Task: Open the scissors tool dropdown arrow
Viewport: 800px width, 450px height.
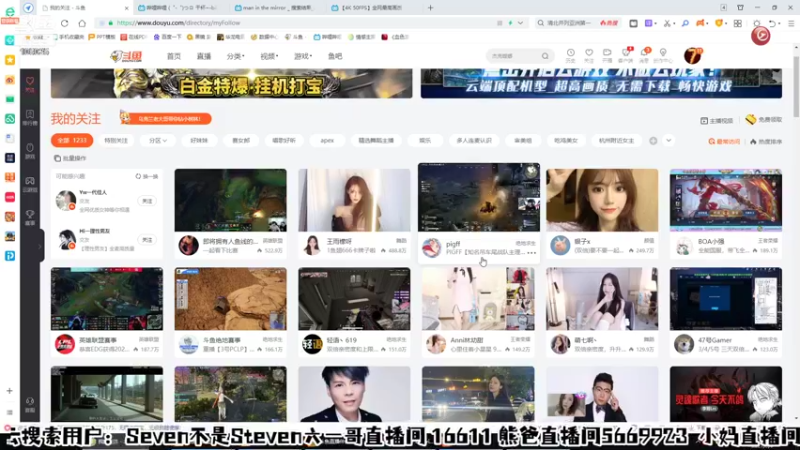Action: click(673, 23)
